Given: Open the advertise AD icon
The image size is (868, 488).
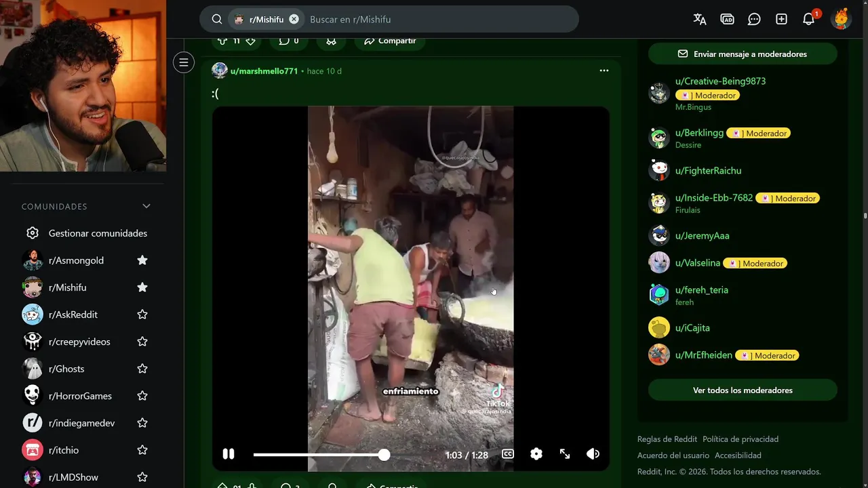Looking at the screenshot, I should [x=727, y=19].
